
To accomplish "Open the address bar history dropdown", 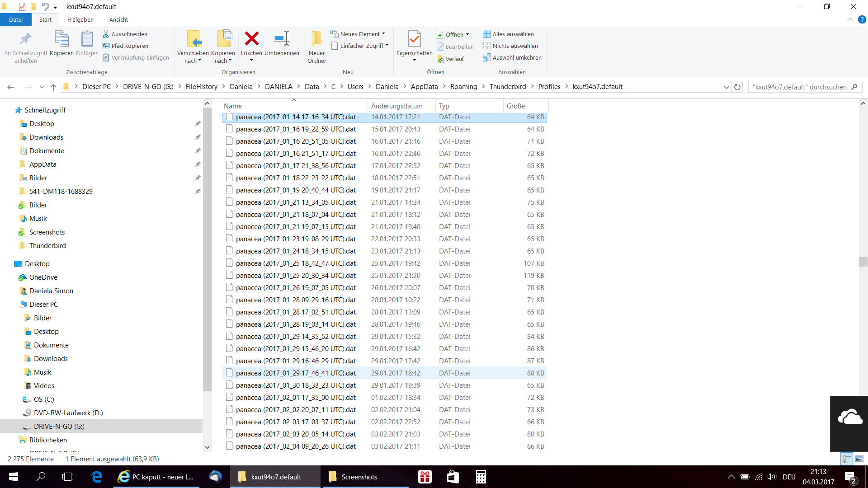I will pyautogui.click(x=726, y=87).
